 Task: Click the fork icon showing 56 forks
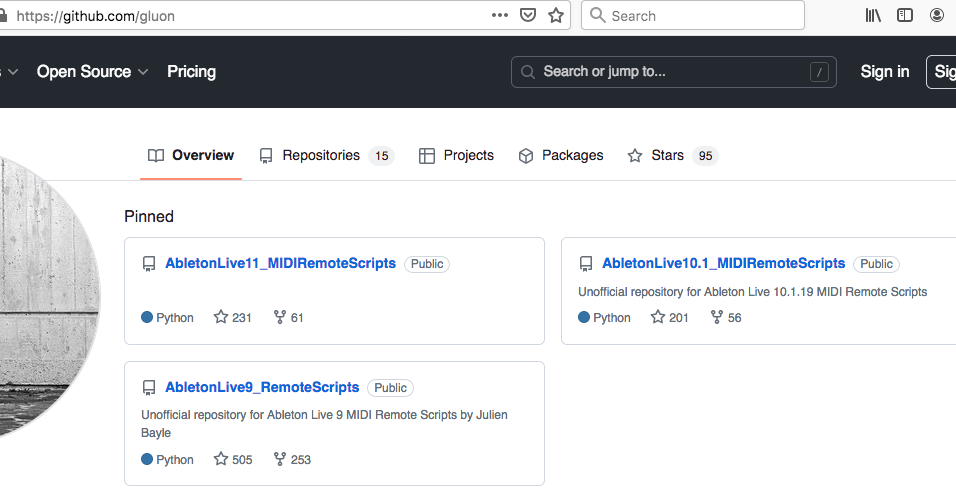717,317
